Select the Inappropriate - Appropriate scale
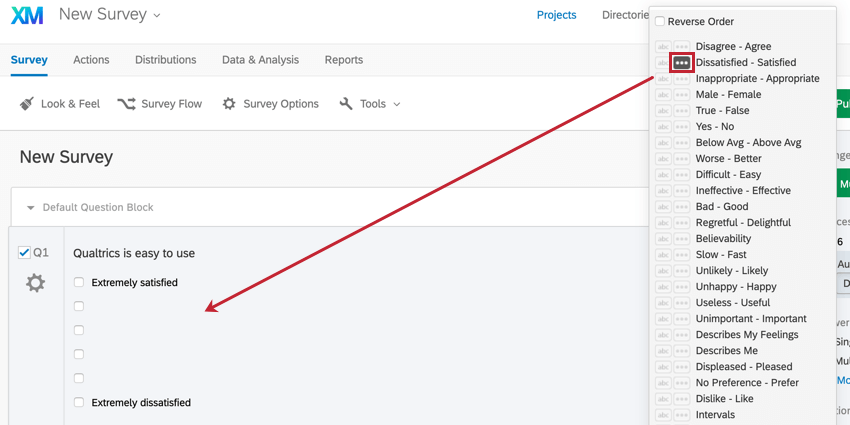Screen dimensions: 850x425 pos(758,79)
